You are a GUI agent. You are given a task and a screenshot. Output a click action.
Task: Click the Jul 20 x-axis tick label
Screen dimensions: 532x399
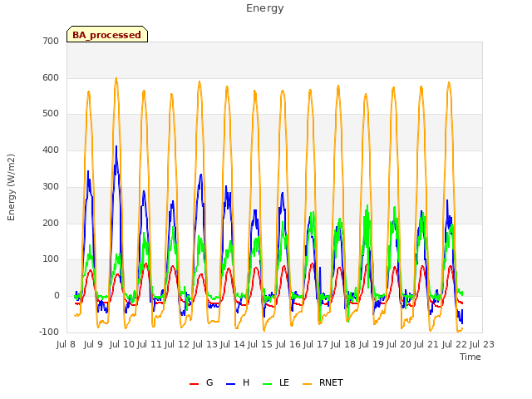(x=399, y=344)
